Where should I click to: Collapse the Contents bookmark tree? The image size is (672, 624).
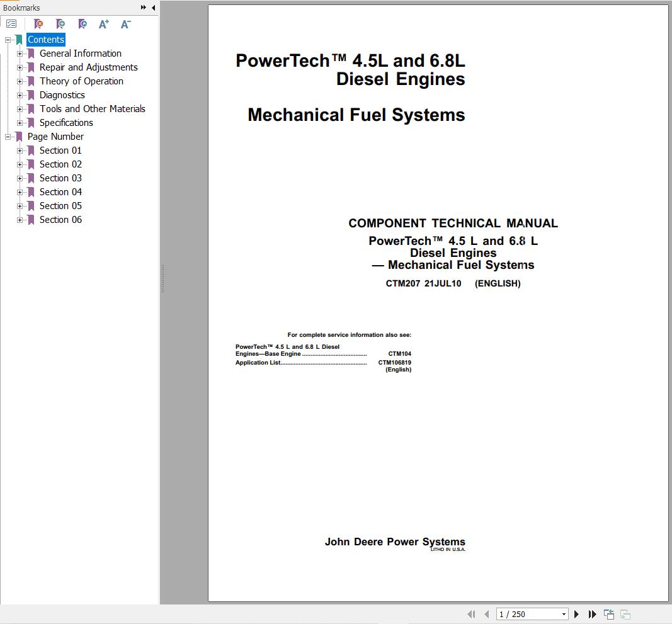click(8, 40)
